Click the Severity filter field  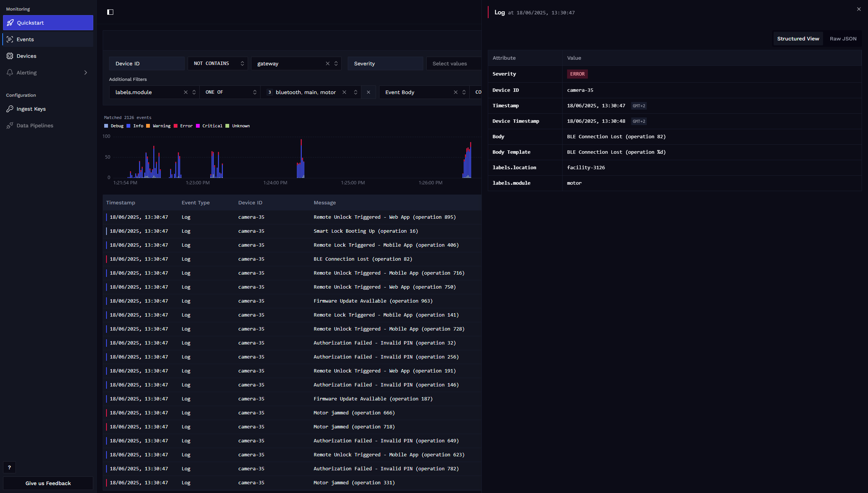coord(385,63)
